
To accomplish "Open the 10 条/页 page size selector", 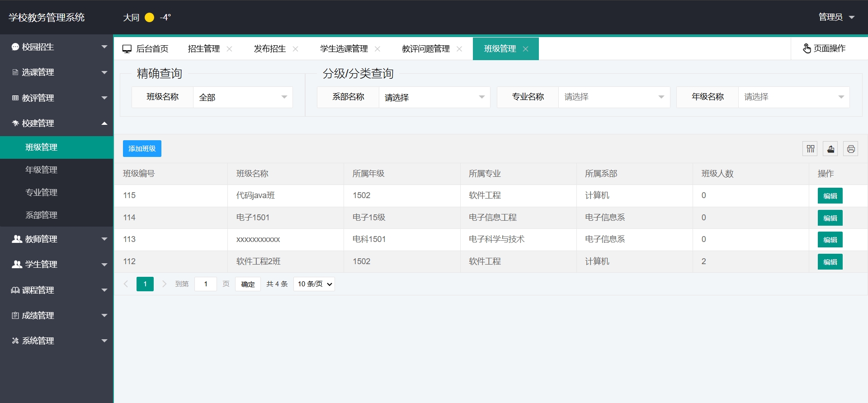I will (x=314, y=284).
